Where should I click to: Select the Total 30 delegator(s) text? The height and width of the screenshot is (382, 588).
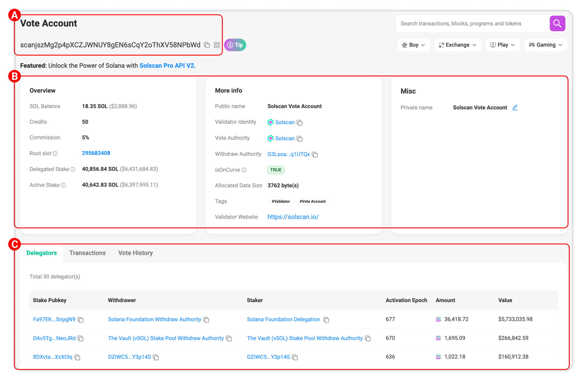(x=55, y=277)
